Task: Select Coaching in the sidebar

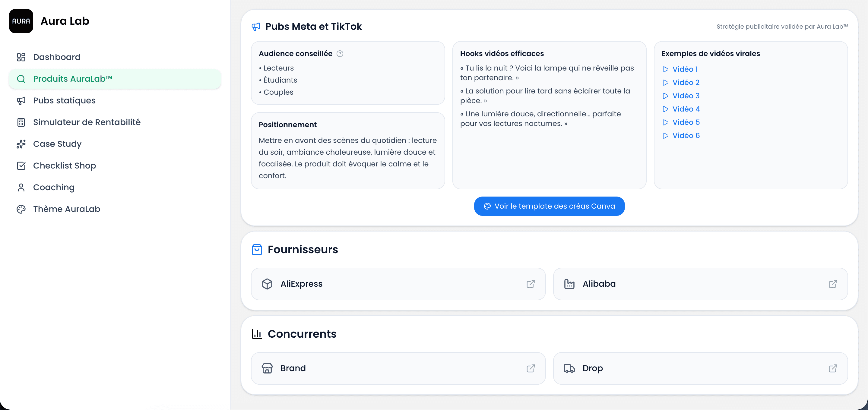Action: pos(54,187)
